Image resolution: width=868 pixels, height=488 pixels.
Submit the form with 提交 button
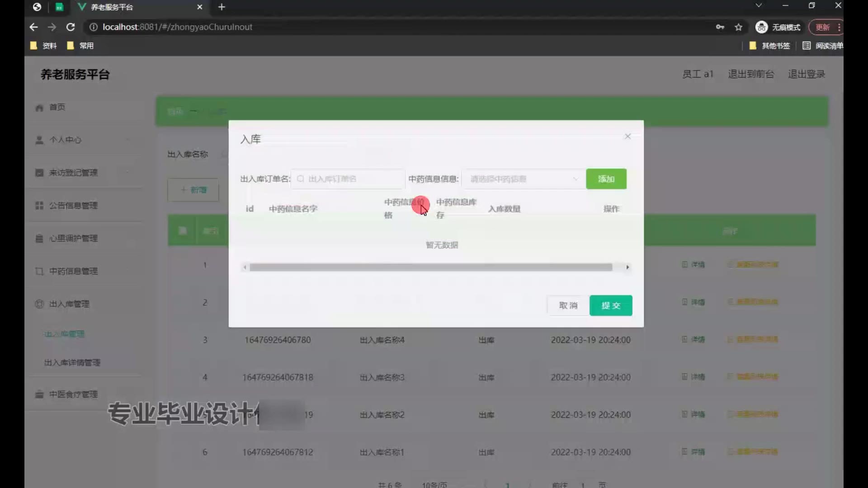(610, 305)
